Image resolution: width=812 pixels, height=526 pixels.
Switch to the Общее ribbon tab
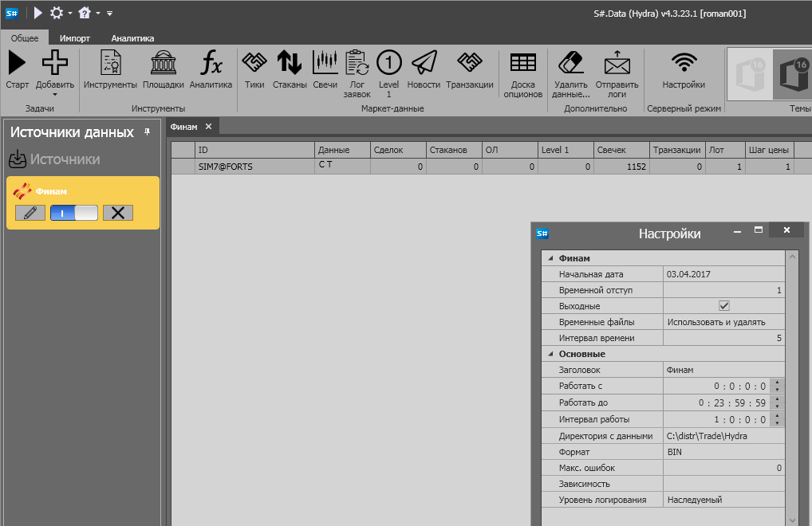click(25, 37)
